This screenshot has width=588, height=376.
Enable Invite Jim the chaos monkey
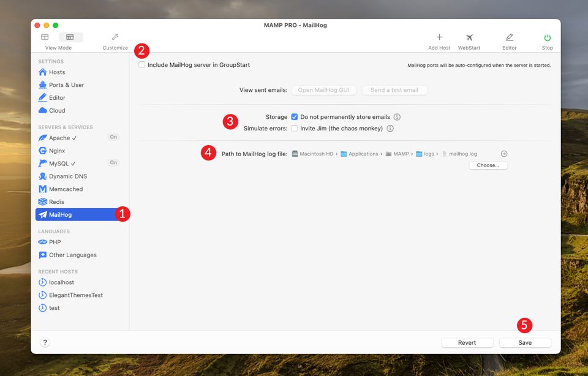pos(294,128)
